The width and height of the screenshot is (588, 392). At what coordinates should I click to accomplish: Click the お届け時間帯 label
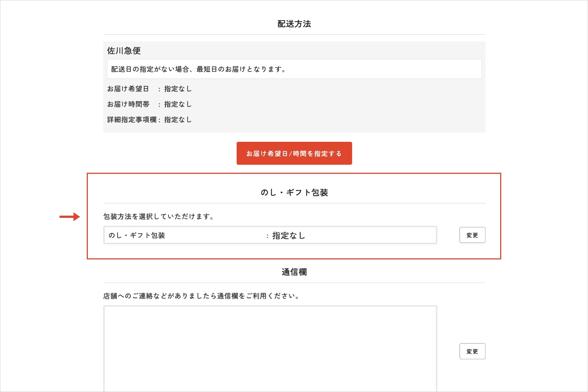[128, 104]
